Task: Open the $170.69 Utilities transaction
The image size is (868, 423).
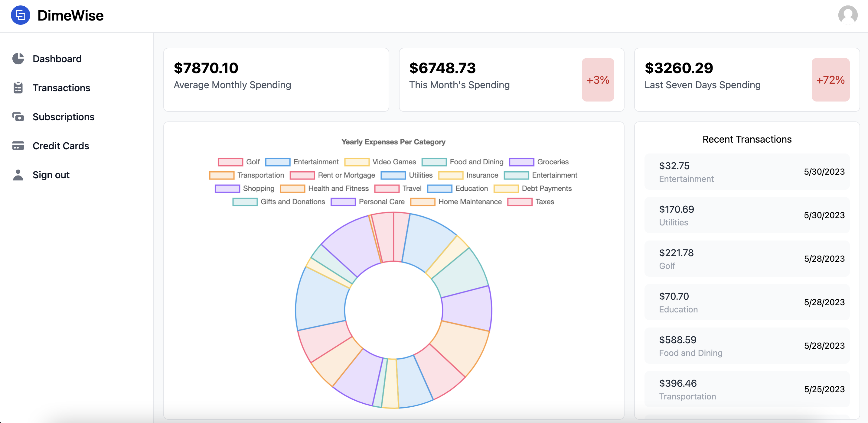Action: pyautogui.click(x=747, y=215)
